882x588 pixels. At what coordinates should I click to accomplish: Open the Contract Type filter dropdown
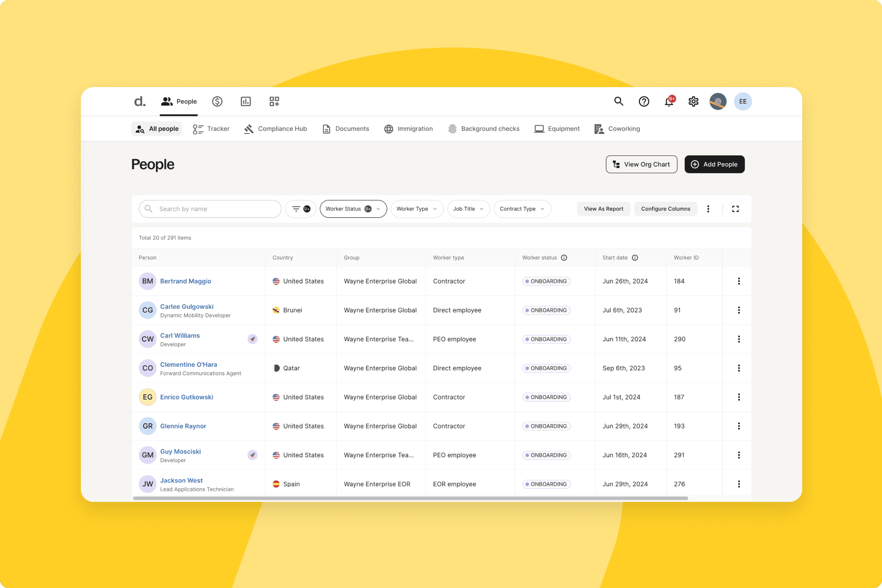(x=522, y=208)
